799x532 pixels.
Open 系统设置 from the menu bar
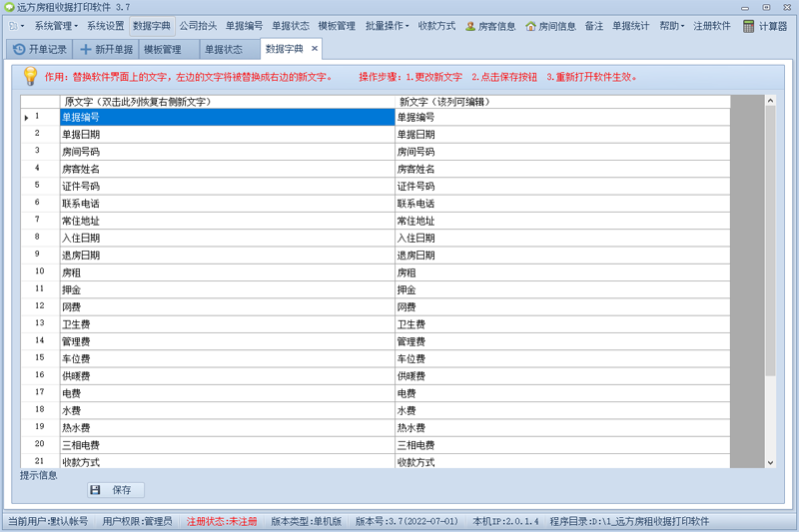click(x=106, y=26)
